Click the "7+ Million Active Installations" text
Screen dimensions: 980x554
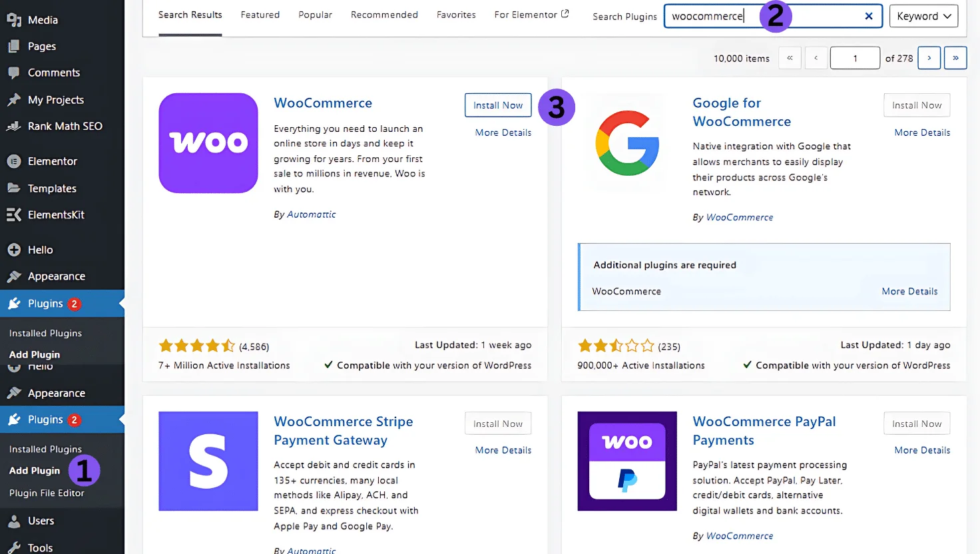[224, 366]
